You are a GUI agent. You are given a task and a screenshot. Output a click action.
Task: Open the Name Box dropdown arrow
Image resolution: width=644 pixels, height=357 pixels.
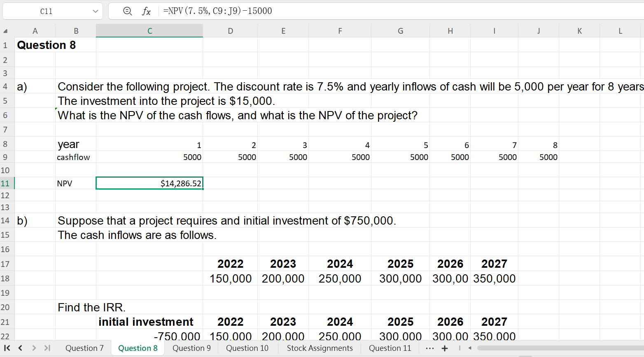[x=96, y=11]
